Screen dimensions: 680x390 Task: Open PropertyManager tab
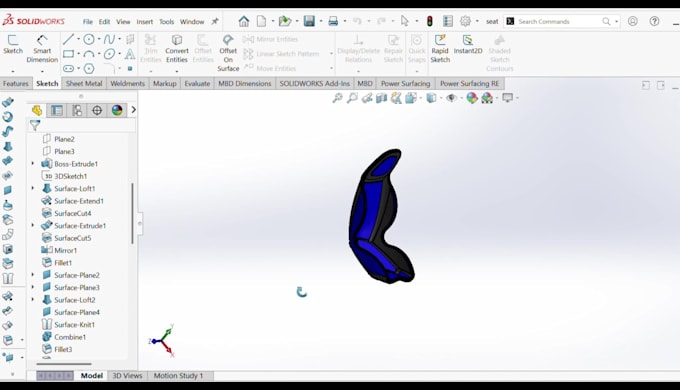pos(57,111)
